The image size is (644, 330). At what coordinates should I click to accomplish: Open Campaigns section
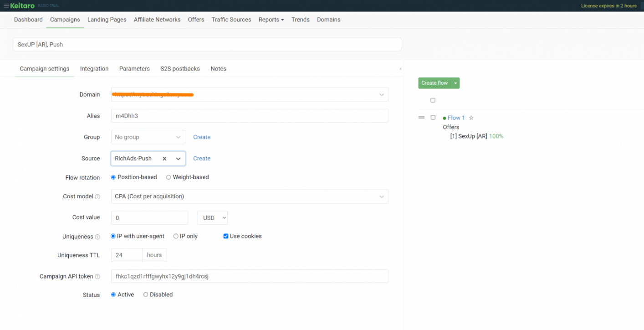pos(65,20)
